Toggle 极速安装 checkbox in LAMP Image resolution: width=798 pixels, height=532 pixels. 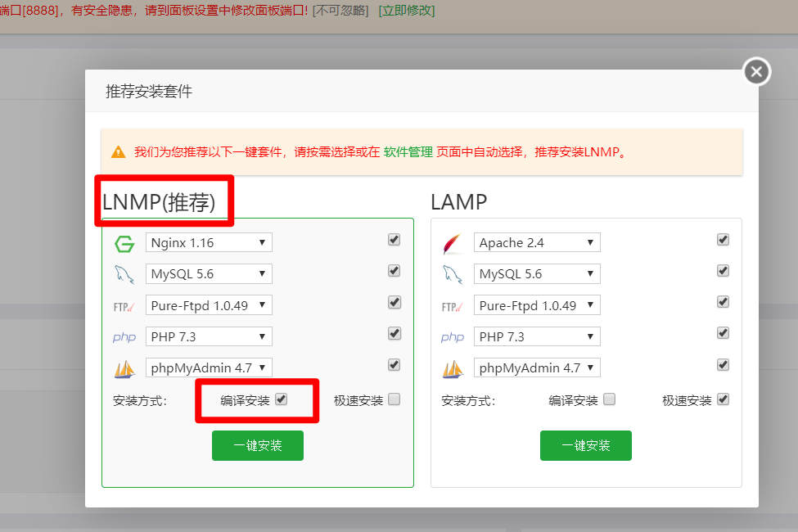723,399
